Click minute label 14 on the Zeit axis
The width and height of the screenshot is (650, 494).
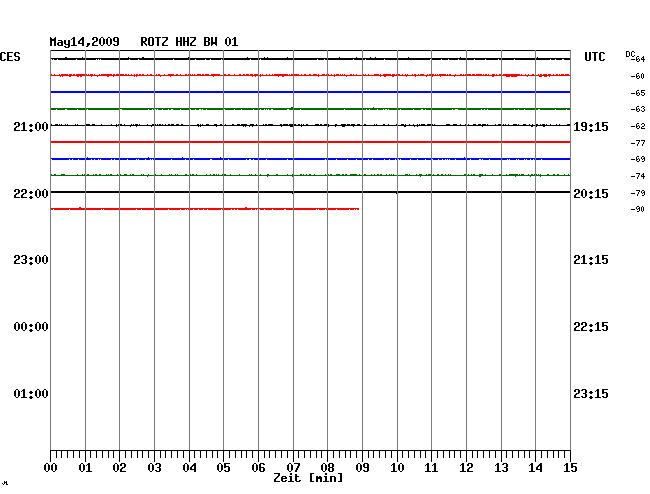(x=536, y=468)
